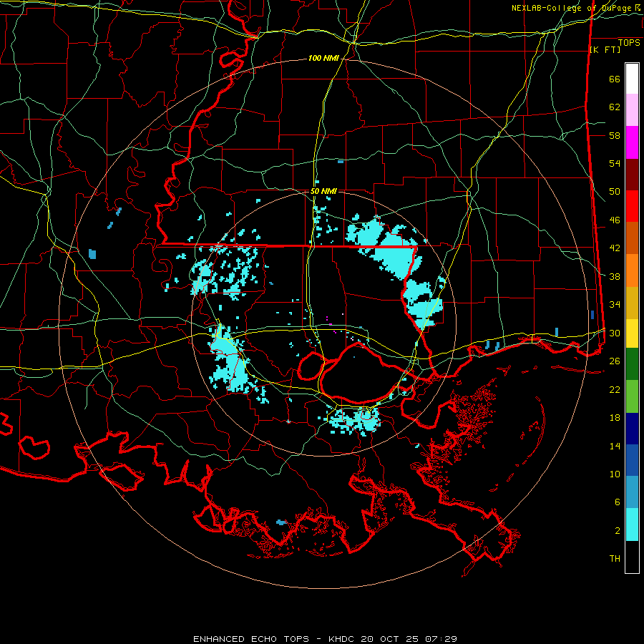Click the 'TOPS' legend title
Viewport: 644px width, 644px height.
[629, 43]
